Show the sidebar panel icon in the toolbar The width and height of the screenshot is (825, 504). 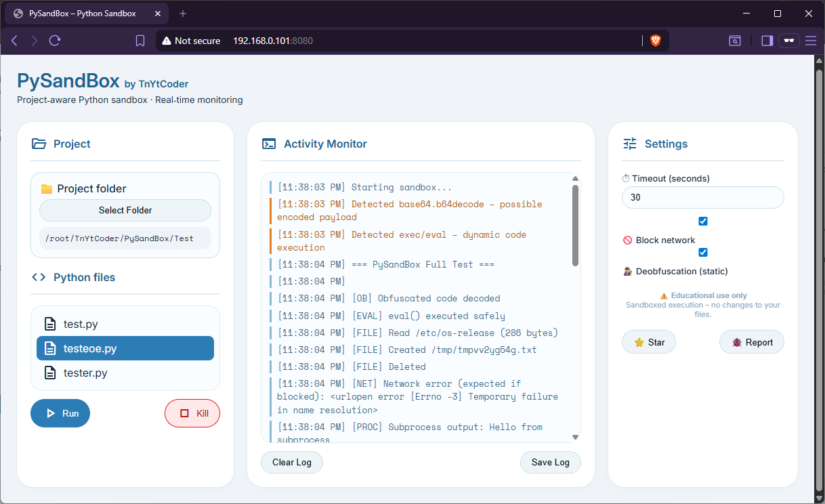[767, 41]
